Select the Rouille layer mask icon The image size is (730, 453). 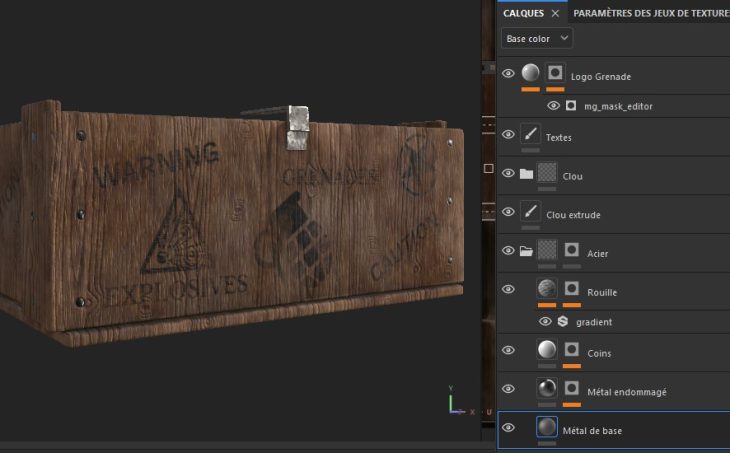pos(571,289)
